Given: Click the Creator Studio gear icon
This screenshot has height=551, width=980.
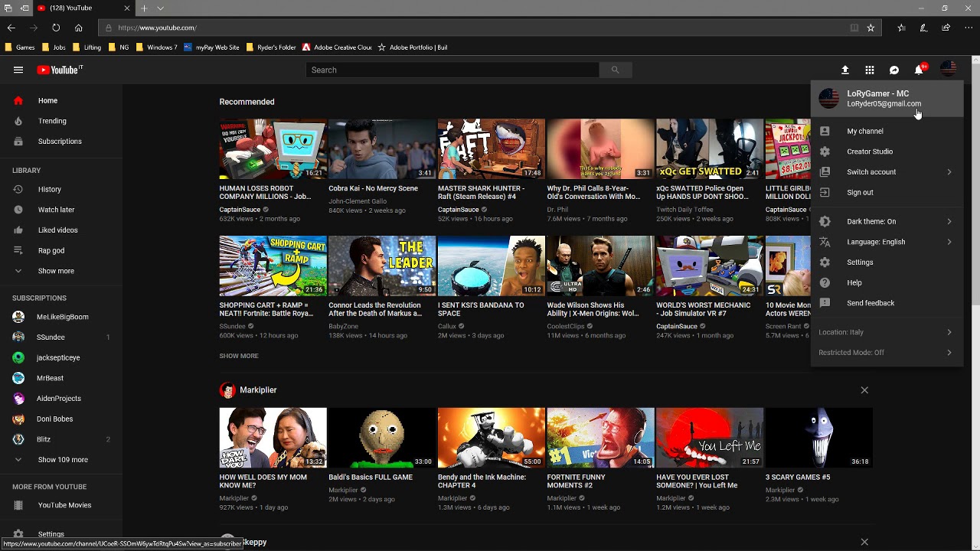Looking at the screenshot, I should click(x=825, y=152).
